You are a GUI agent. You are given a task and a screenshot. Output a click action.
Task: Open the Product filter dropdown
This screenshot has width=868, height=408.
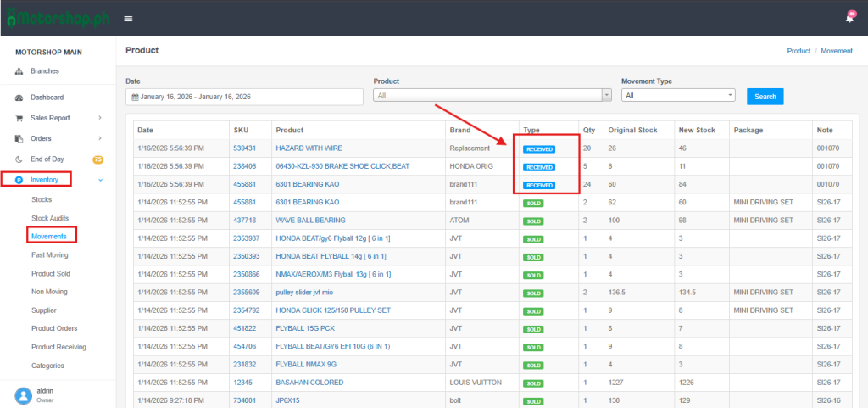pyautogui.click(x=492, y=96)
